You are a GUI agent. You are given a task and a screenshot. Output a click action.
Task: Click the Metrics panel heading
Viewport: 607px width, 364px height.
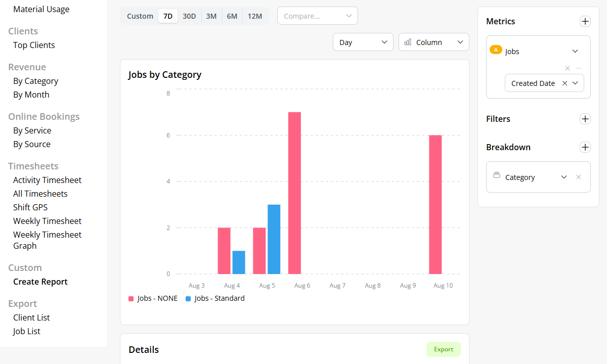click(x=501, y=21)
